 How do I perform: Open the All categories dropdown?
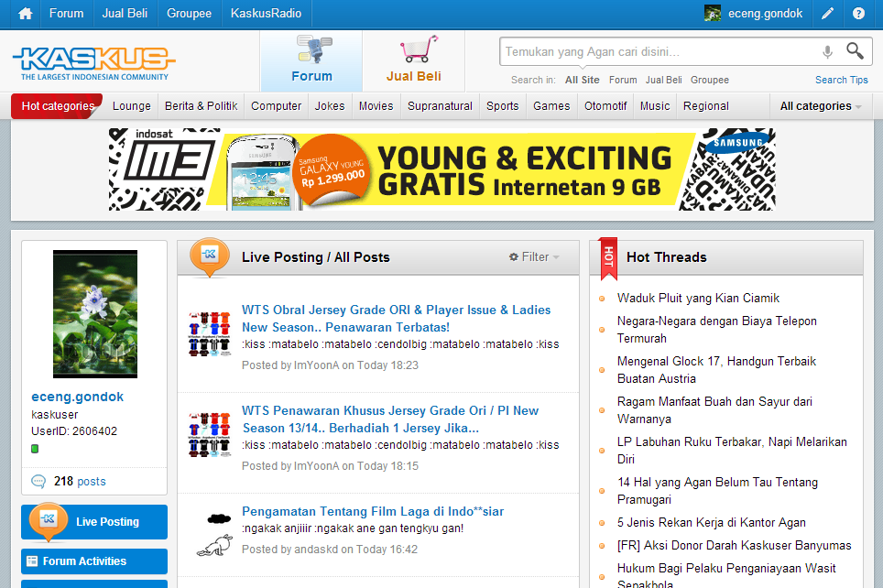point(820,106)
